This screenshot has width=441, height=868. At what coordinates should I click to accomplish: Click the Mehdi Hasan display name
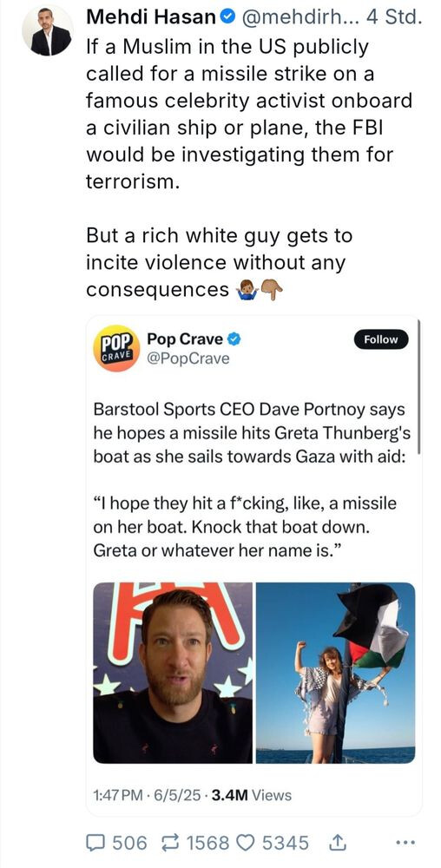pos(151,17)
